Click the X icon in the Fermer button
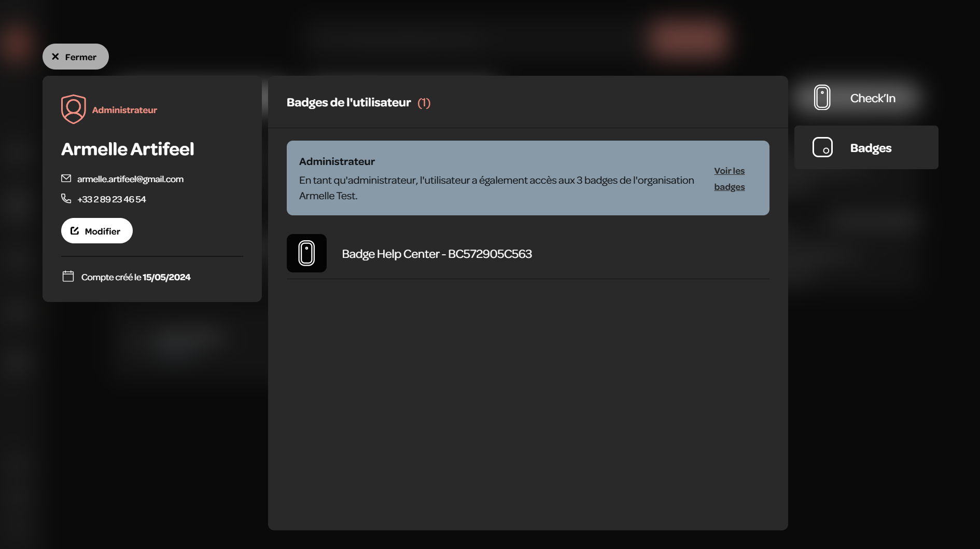The height and width of the screenshot is (549, 980). coord(55,57)
